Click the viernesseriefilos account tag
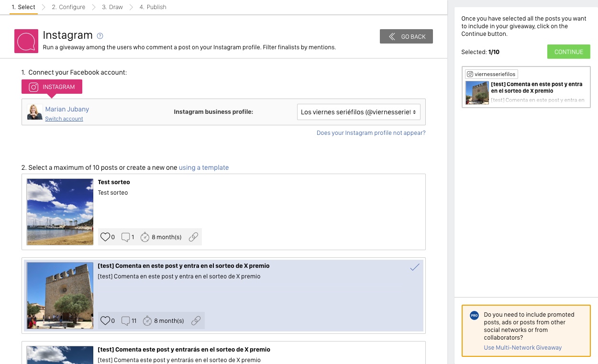This screenshot has width=598, height=364. (x=491, y=74)
